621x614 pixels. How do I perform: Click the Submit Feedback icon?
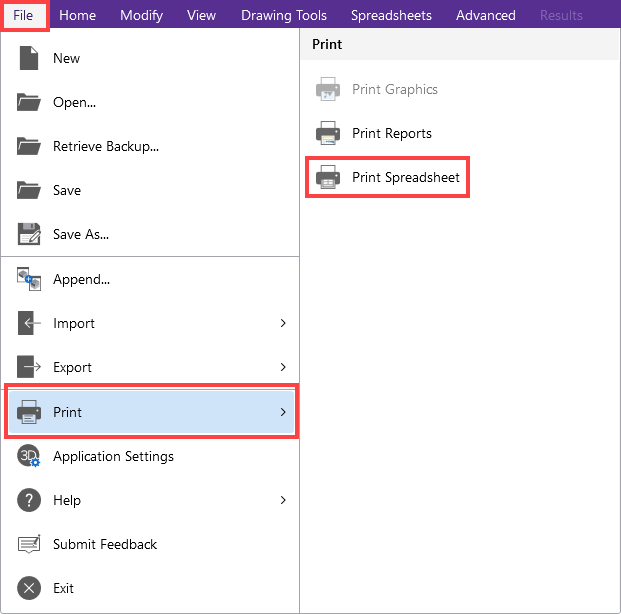click(29, 544)
